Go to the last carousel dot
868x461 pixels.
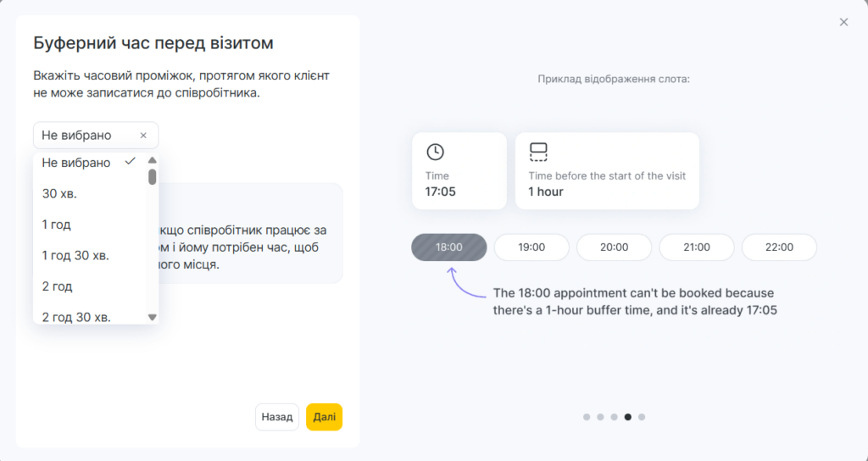point(642,417)
